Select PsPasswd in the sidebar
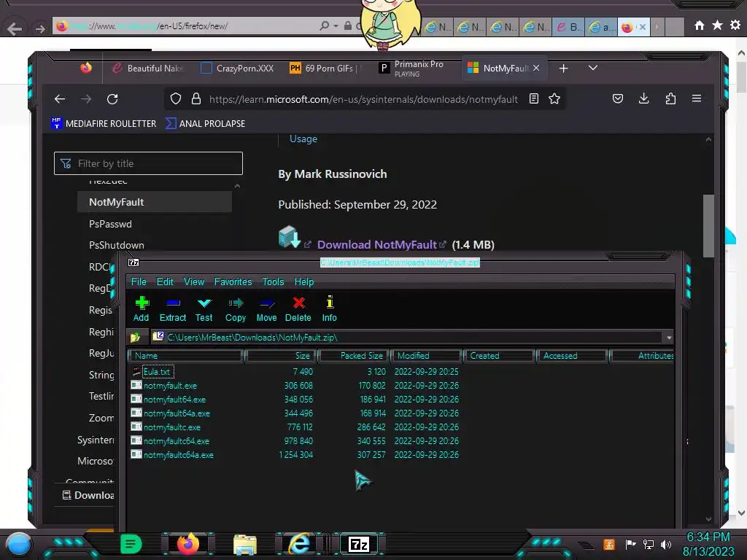747x560 pixels. coord(111,224)
